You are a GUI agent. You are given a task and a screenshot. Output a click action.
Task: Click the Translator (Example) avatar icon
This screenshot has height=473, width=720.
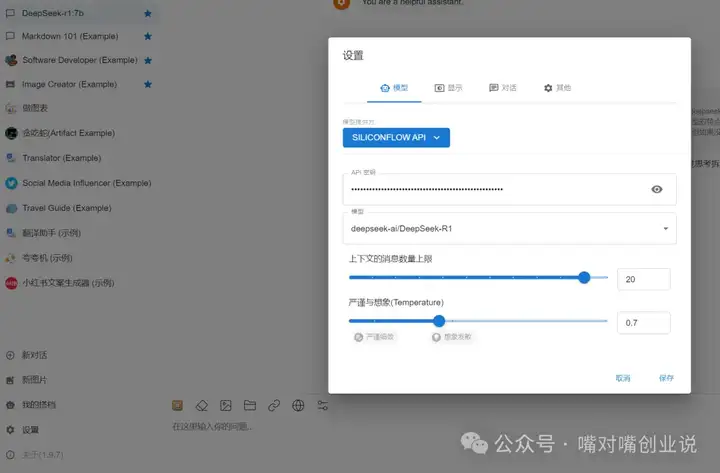(11, 158)
